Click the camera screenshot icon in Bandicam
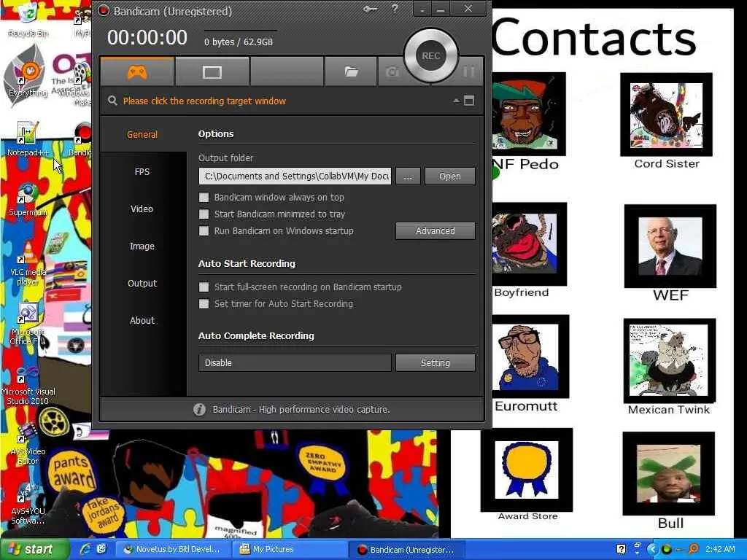Viewport: 747px width, 560px height. [392, 72]
